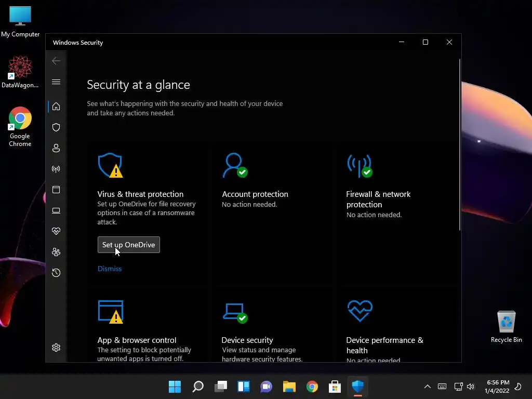
Task: Open Account protection sidebar icon
Action: [x=56, y=148]
